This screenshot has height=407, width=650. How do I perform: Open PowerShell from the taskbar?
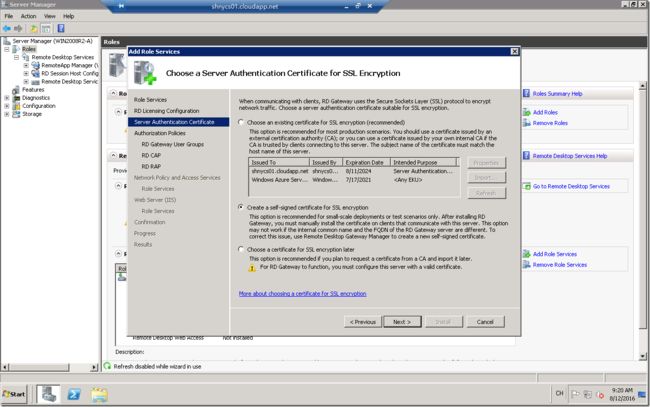tap(74, 394)
